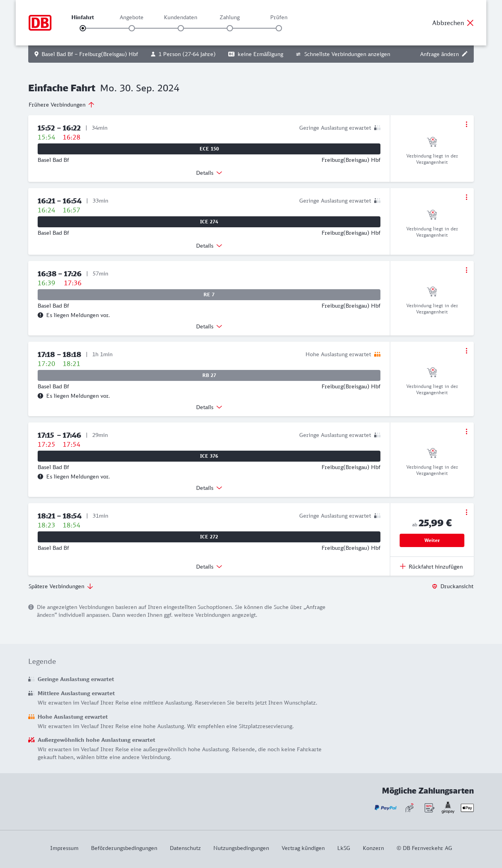This screenshot has width=502, height=868.
Task: Click the ICE 376 train bar
Action: 209,456
